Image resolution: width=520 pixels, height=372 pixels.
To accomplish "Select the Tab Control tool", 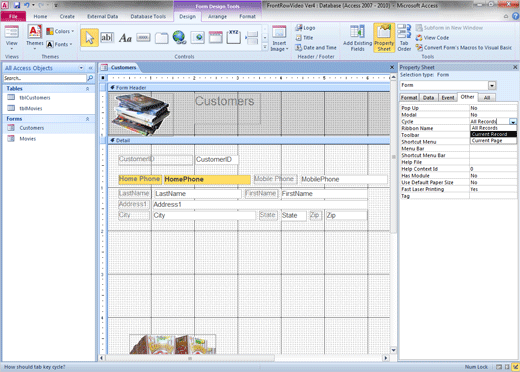I will [x=161, y=38].
